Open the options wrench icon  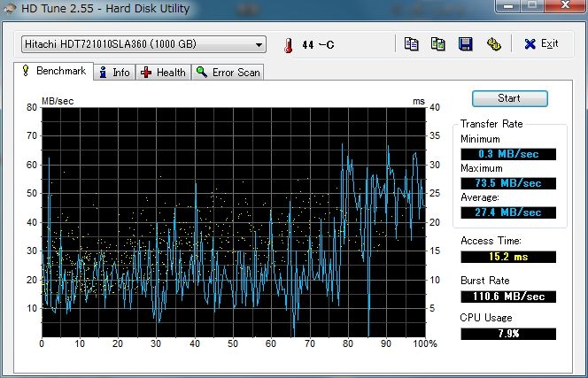(x=493, y=43)
